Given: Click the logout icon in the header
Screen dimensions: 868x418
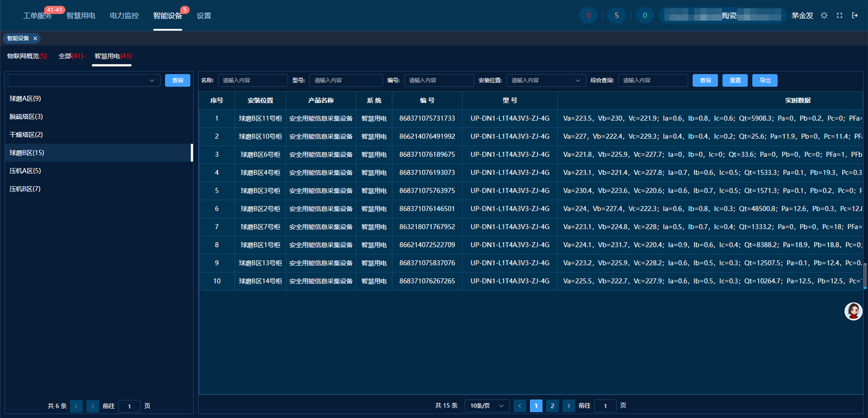Looking at the screenshot, I should pyautogui.click(x=855, y=15).
